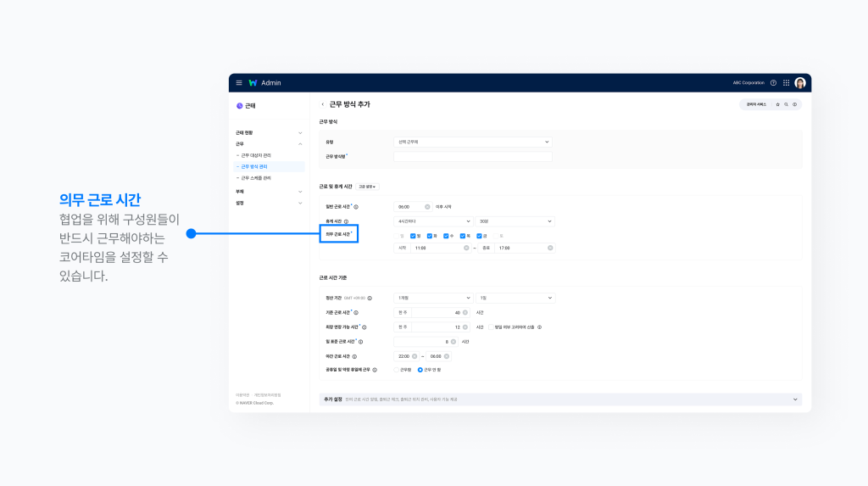Expand the 추가 설정 section
The height and width of the screenshot is (486, 868).
pyautogui.click(x=795, y=399)
